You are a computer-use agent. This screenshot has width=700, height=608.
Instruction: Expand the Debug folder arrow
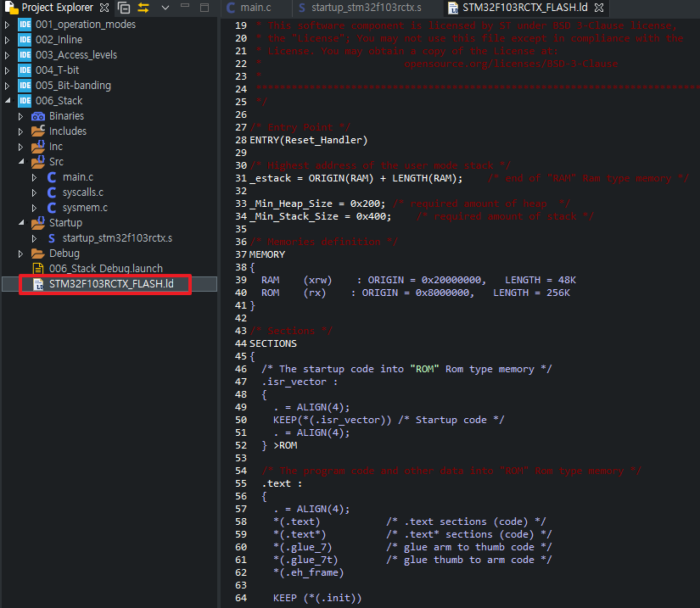coord(21,254)
